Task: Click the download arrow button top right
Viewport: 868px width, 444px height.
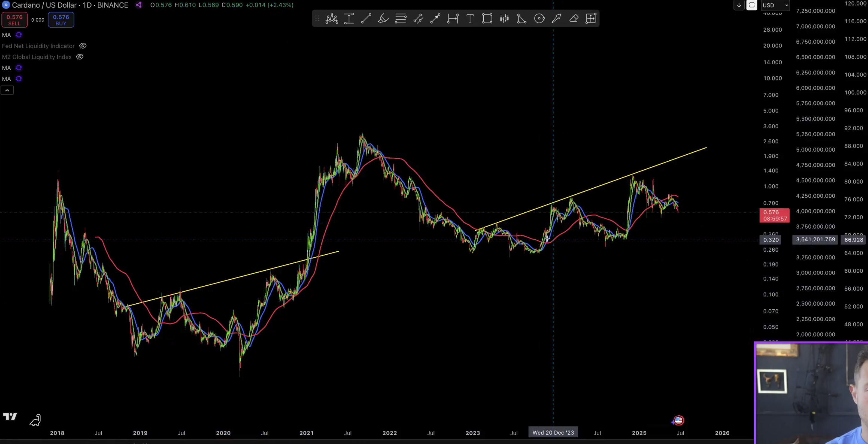Action: tap(739, 5)
